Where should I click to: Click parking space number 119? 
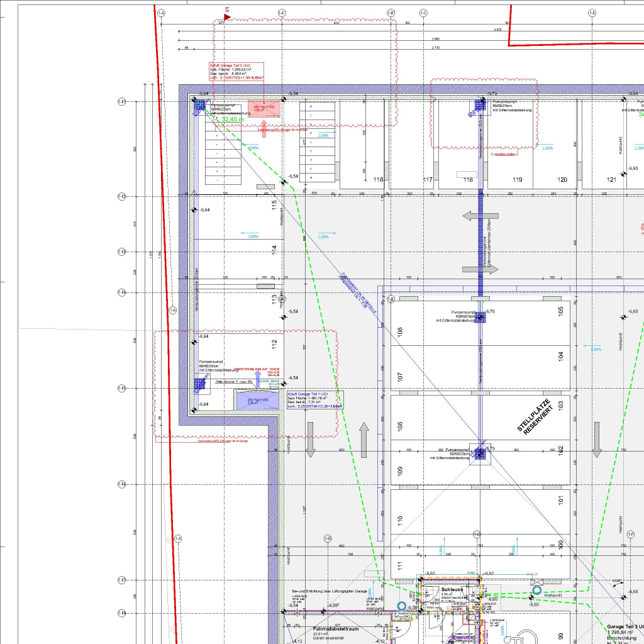[x=517, y=180]
